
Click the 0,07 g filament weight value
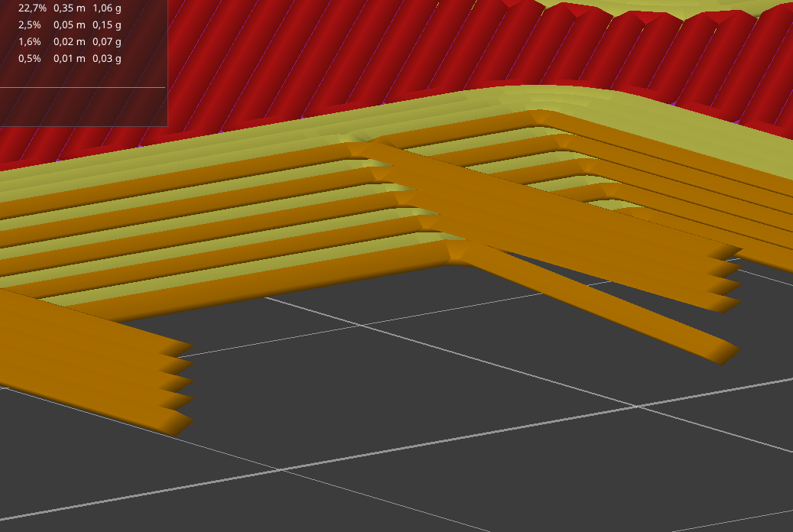click(x=107, y=41)
